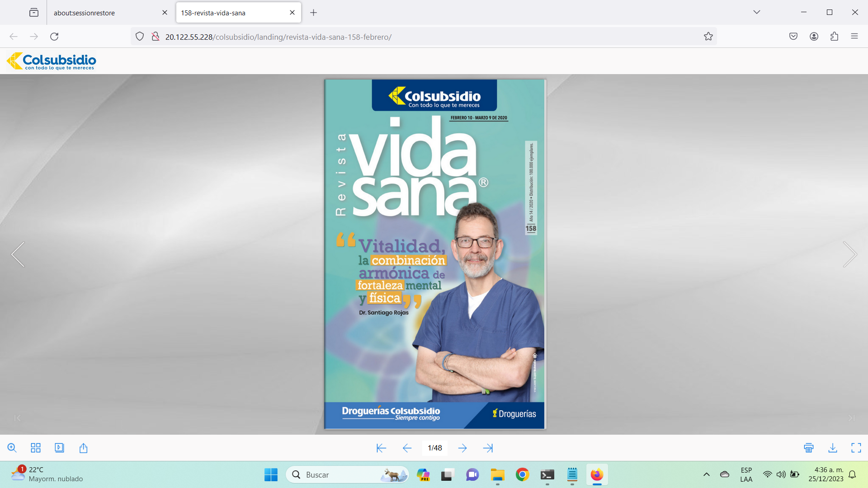This screenshot has height=488, width=868.
Task: Toggle the auto flip slideshow icon
Action: [x=59, y=448]
